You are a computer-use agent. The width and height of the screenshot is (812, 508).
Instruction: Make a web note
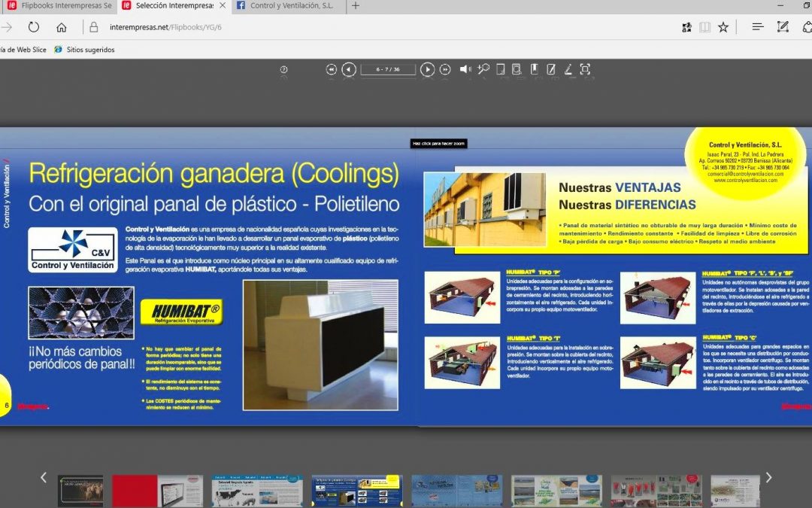pos(783,27)
